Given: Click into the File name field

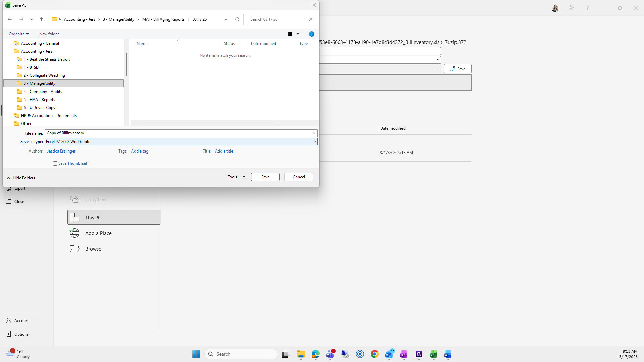Looking at the screenshot, I should (x=178, y=133).
